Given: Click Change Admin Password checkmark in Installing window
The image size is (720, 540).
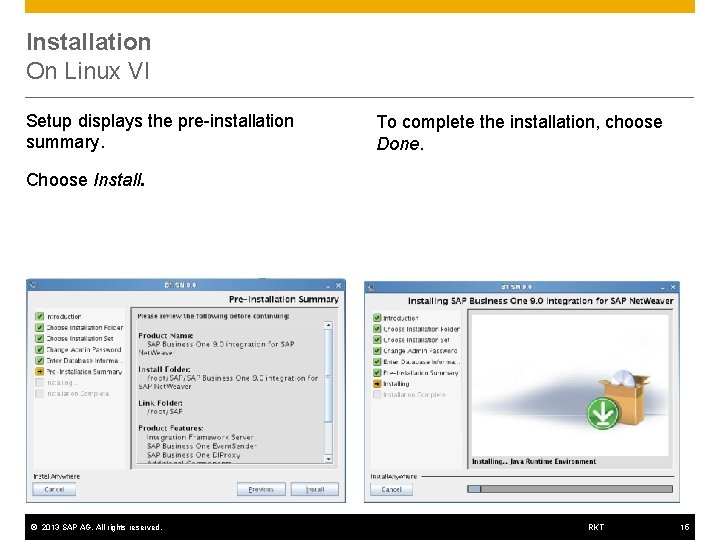Looking at the screenshot, I should (377, 351).
